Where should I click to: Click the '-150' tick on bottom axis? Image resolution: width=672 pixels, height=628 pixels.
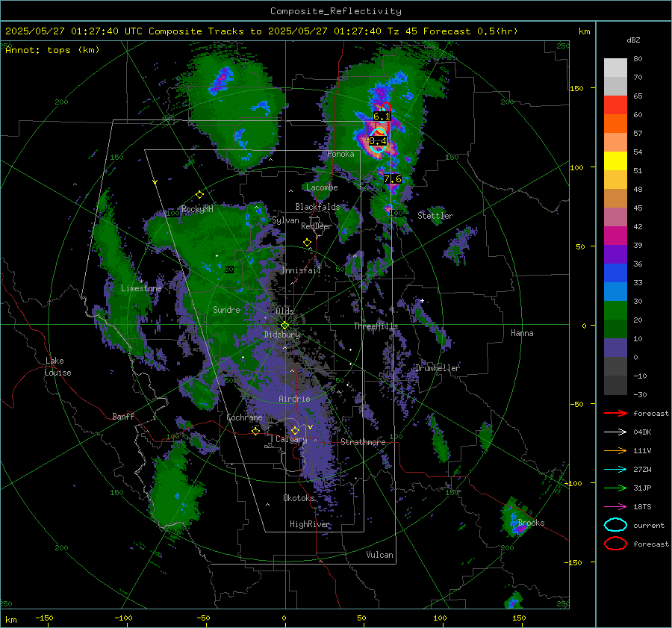(44, 618)
